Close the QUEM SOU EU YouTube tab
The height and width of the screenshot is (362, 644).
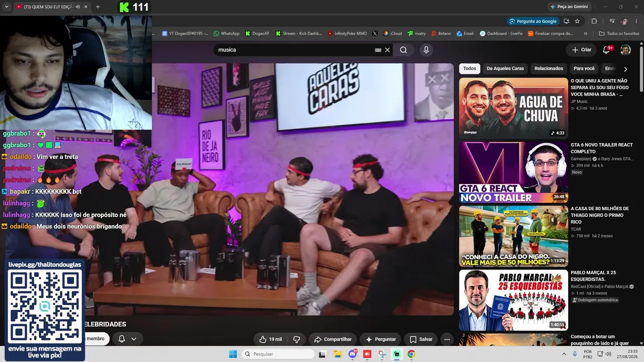86,7
